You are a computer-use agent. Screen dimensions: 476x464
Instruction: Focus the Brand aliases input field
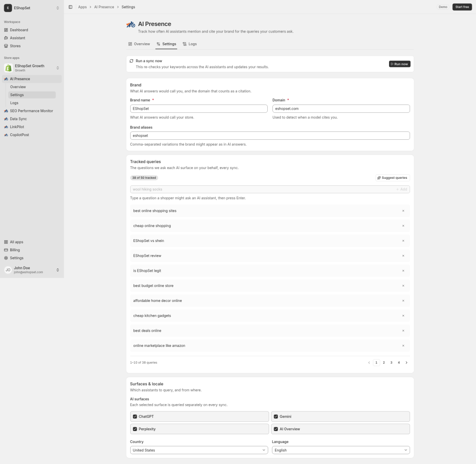[x=270, y=136]
